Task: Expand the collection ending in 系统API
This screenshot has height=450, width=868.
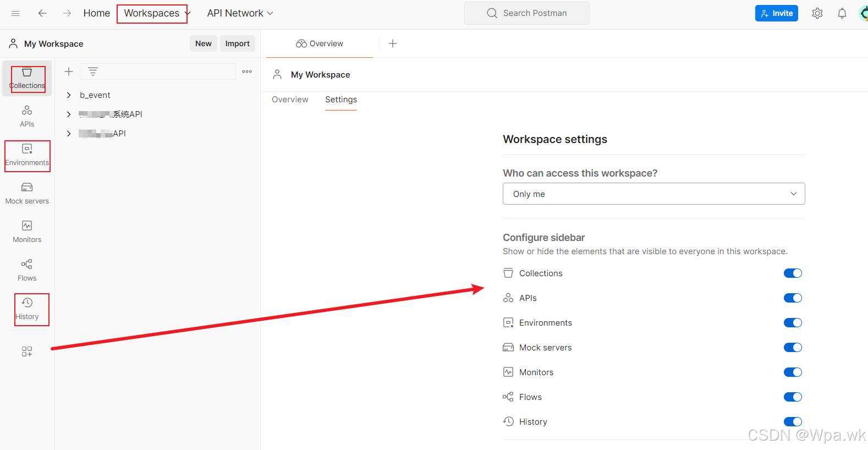Action: click(69, 114)
